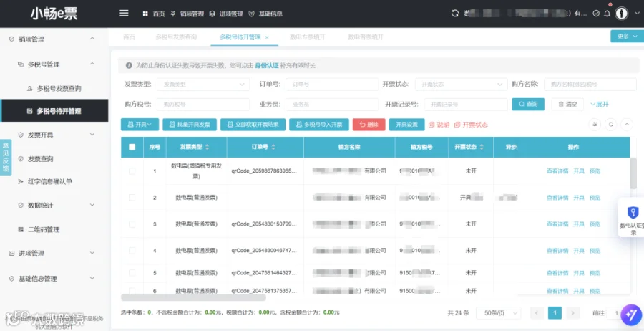Switch to the 数电普票填开 tab
The width and height of the screenshot is (644, 331).
coord(366,37)
